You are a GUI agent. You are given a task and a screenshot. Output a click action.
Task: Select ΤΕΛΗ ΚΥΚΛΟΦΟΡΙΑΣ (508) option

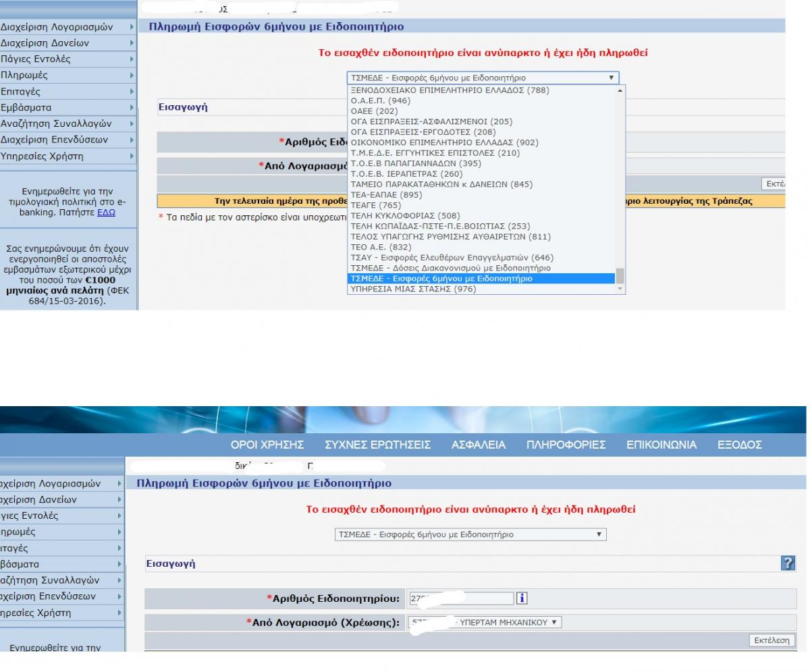click(481, 216)
